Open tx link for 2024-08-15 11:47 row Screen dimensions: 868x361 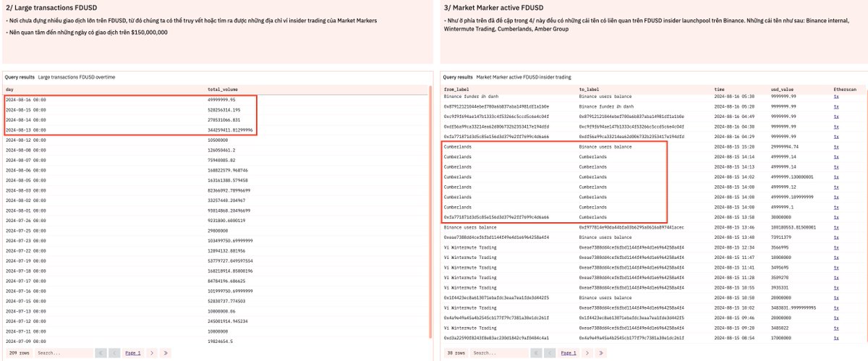click(x=836, y=257)
